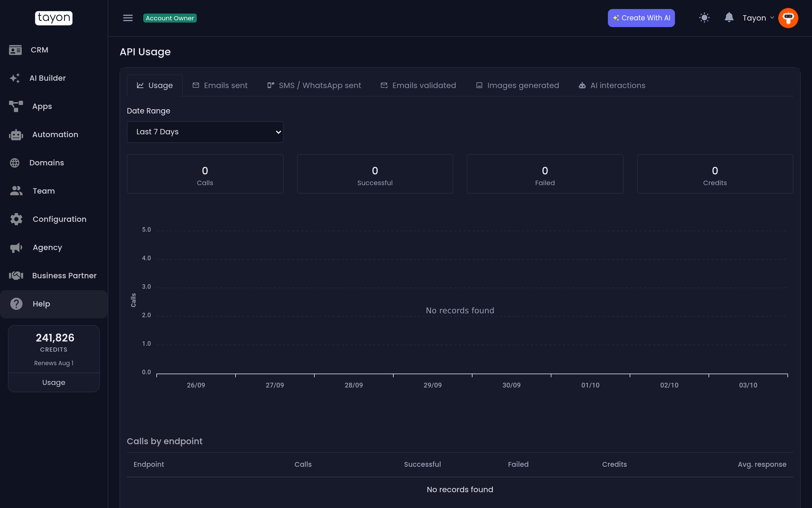Click the API Usage page title
812x508 pixels.
145,52
